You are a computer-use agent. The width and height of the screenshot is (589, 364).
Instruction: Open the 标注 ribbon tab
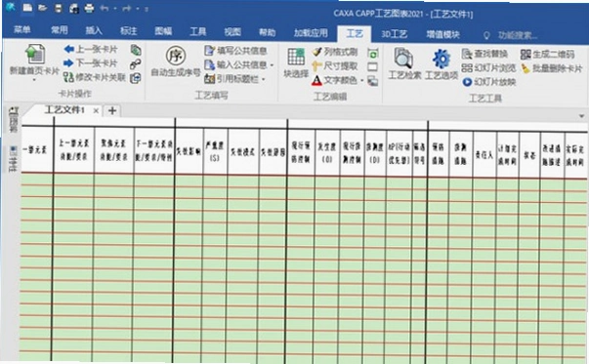click(x=129, y=31)
